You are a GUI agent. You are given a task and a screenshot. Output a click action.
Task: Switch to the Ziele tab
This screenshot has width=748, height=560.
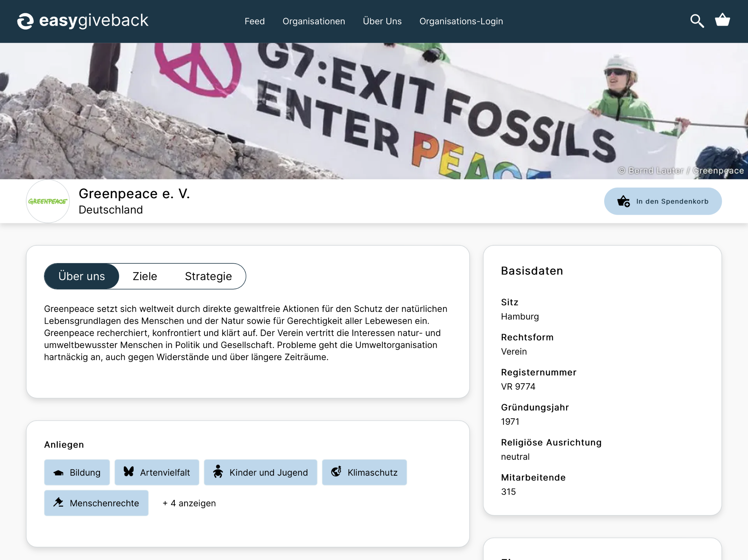[x=145, y=276]
